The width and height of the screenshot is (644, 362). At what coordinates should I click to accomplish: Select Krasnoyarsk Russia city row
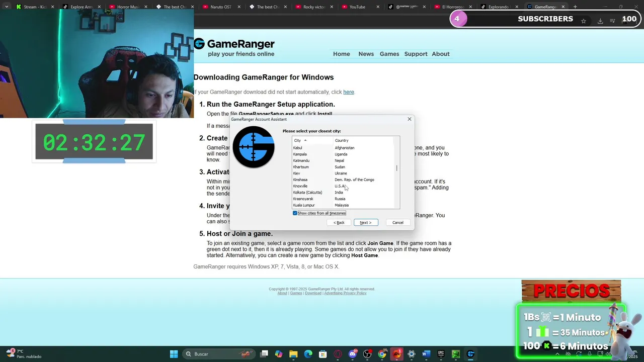[344, 199]
